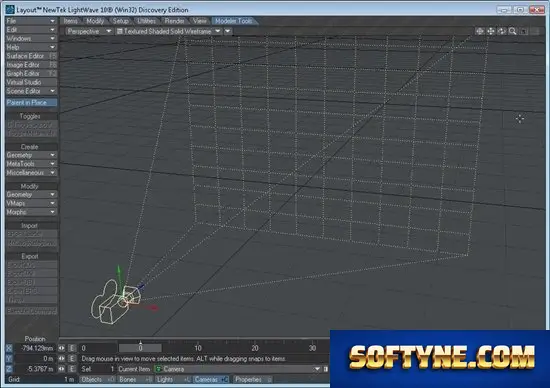This screenshot has height=388, width=550.
Task: Click the X position value field
Action: 35,348
